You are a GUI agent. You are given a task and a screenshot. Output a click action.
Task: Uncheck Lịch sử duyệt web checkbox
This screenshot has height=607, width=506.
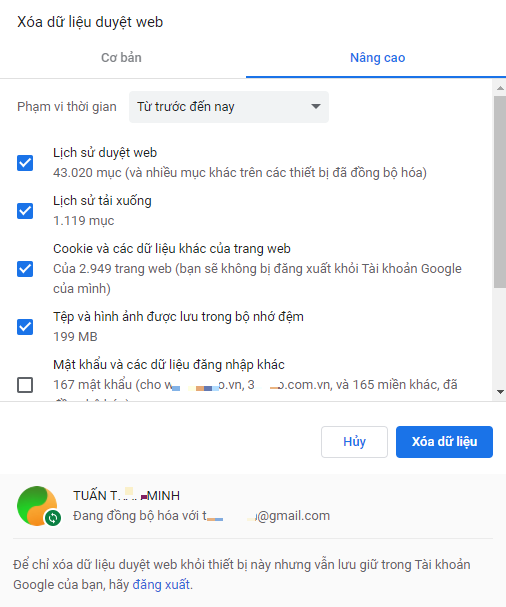point(25,163)
